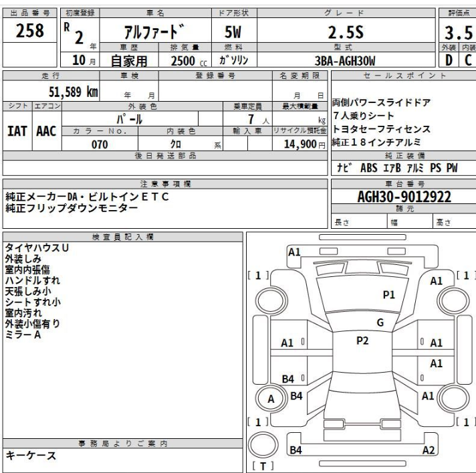
Task: Select the interior color クロ
Action: click(176, 144)
